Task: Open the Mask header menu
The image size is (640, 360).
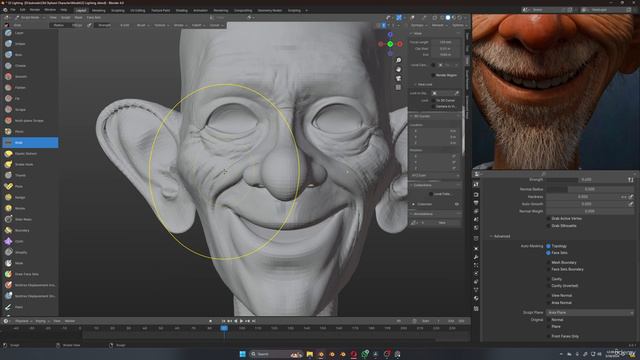Action: click(x=78, y=18)
